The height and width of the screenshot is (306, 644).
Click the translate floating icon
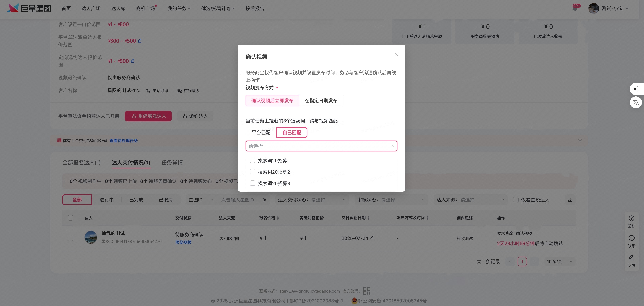pyautogui.click(x=636, y=102)
